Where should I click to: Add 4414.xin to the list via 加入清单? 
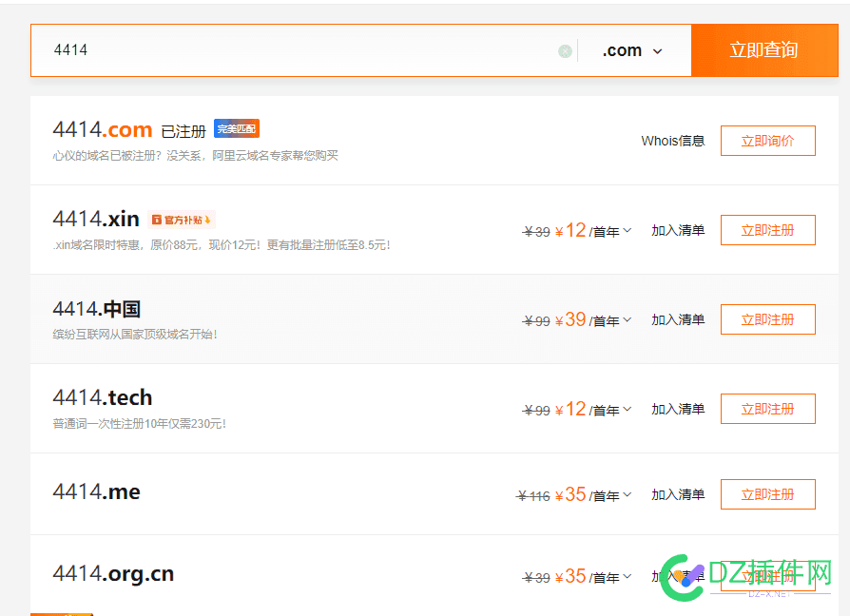point(678,230)
